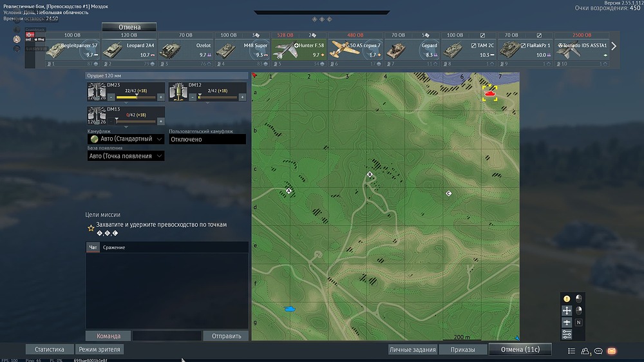Screen dimensions: 644x362
Task: Open the squad/friends icon
Action: pos(585,351)
